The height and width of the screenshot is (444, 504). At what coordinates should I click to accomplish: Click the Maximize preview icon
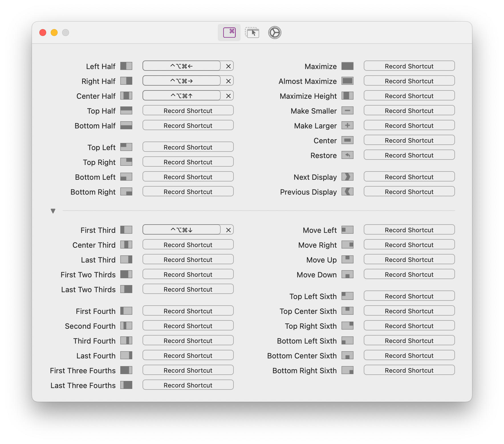347,66
